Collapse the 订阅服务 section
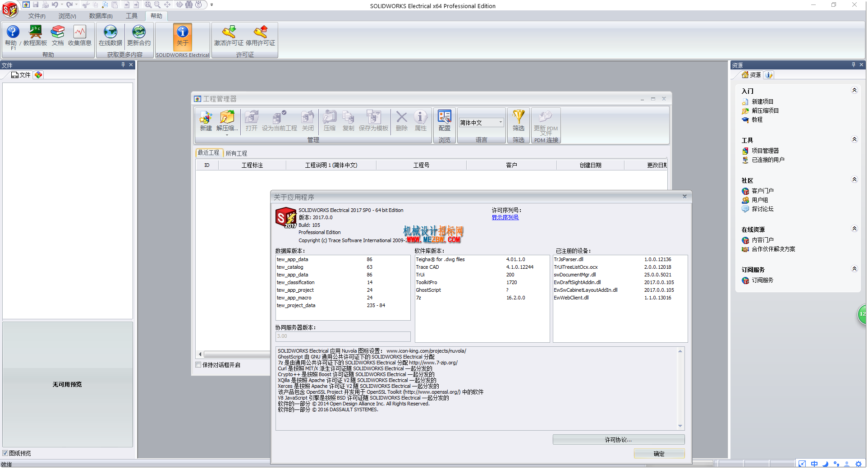Image resolution: width=868 pixels, height=469 pixels. tap(854, 269)
